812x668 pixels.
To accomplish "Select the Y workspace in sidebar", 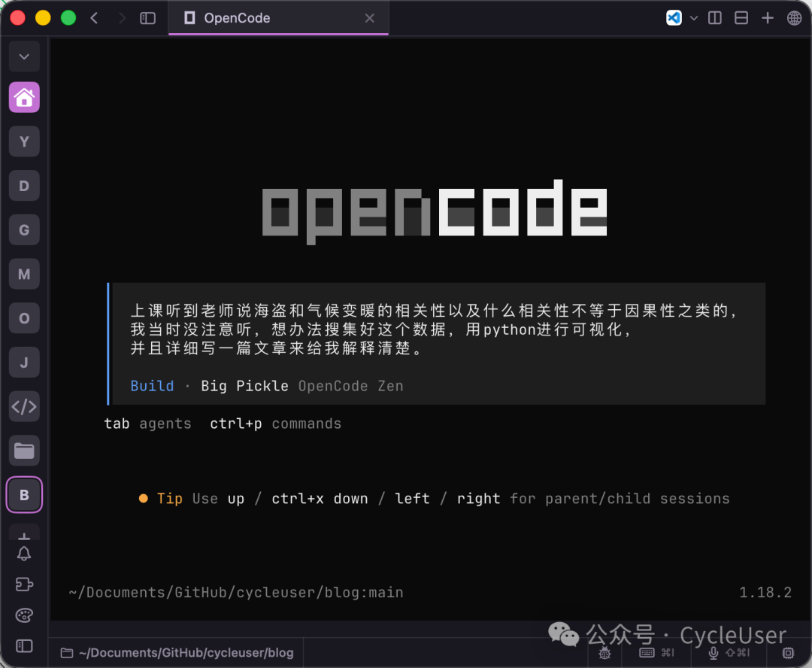I will [x=24, y=141].
